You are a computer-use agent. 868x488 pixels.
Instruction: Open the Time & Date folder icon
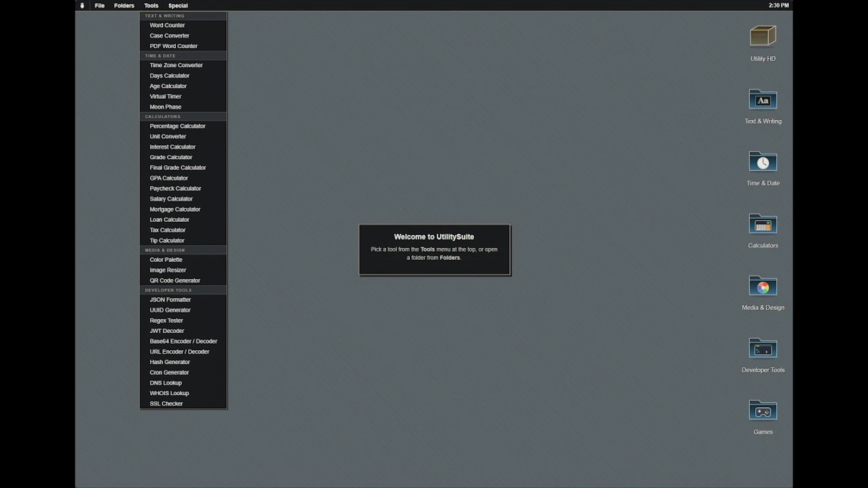pyautogui.click(x=763, y=162)
